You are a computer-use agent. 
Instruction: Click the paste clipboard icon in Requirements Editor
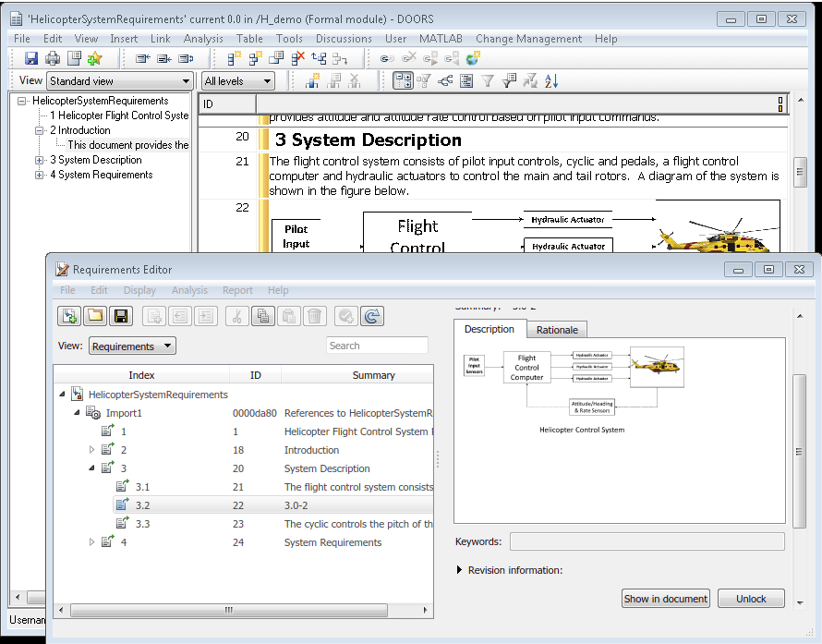point(289,316)
